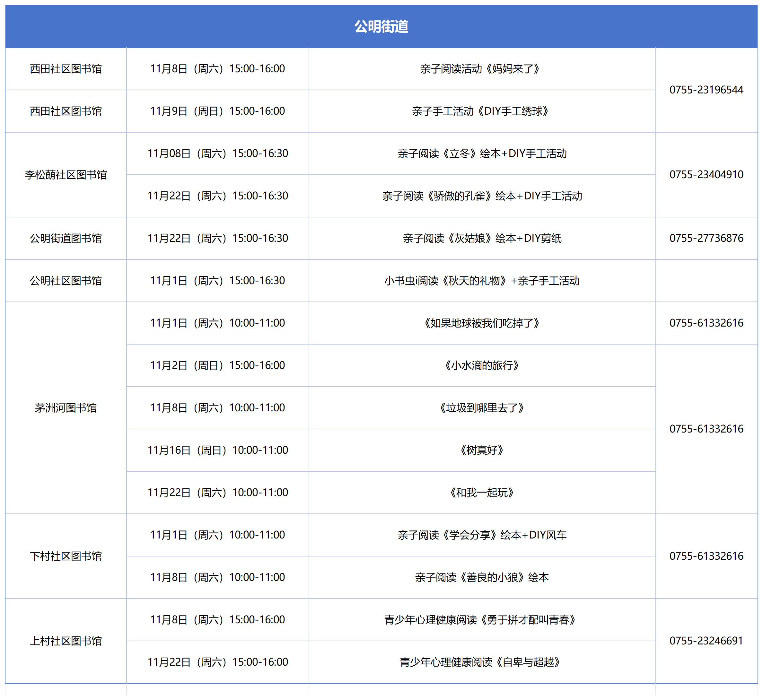
Task: Select time 11月16日（周日）10:00-11:00
Action: click(x=217, y=451)
